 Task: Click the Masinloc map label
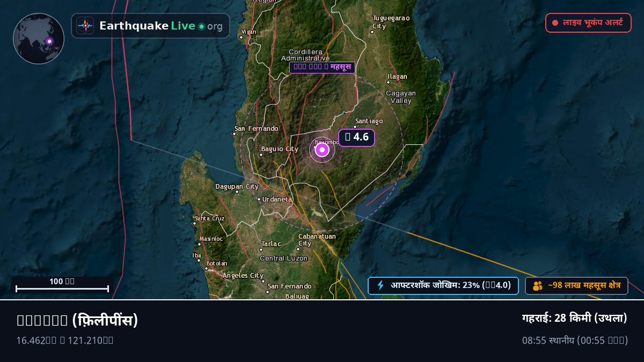[x=210, y=239]
